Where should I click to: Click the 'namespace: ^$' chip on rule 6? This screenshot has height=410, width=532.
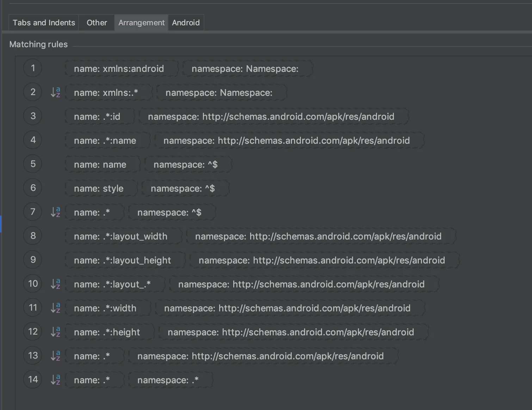[x=183, y=188]
